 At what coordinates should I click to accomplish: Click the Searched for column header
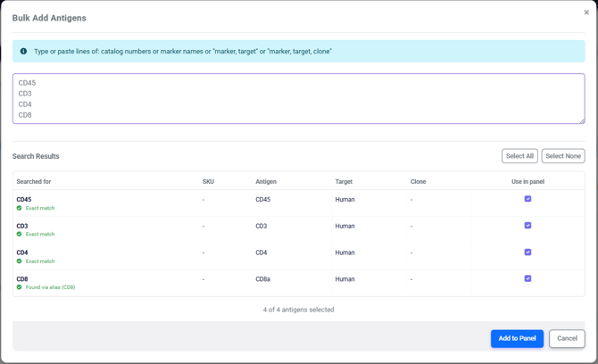pyautogui.click(x=34, y=181)
